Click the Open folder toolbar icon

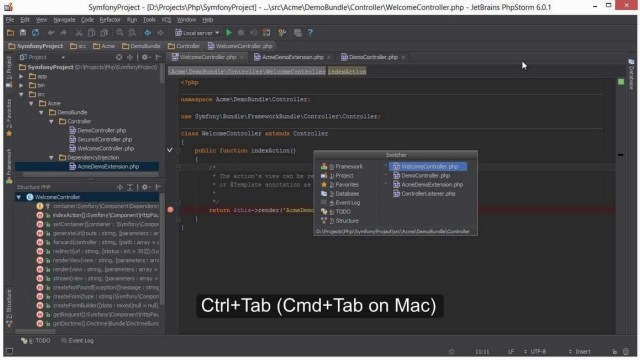(10, 33)
